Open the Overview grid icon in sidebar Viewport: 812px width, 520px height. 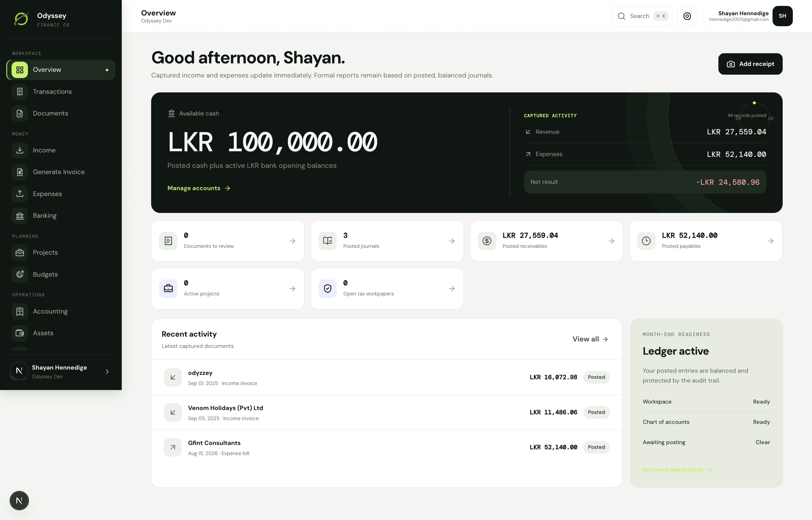[x=20, y=70]
